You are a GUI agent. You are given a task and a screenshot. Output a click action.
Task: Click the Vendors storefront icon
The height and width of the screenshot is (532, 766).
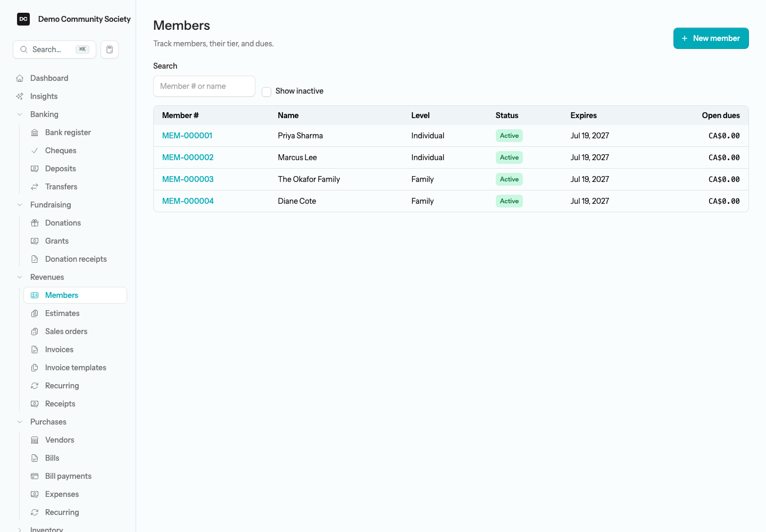pos(35,440)
